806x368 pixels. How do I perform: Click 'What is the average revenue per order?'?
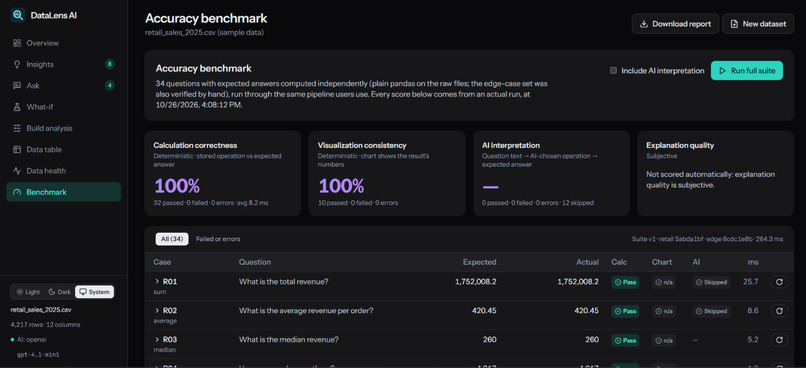pyautogui.click(x=306, y=311)
